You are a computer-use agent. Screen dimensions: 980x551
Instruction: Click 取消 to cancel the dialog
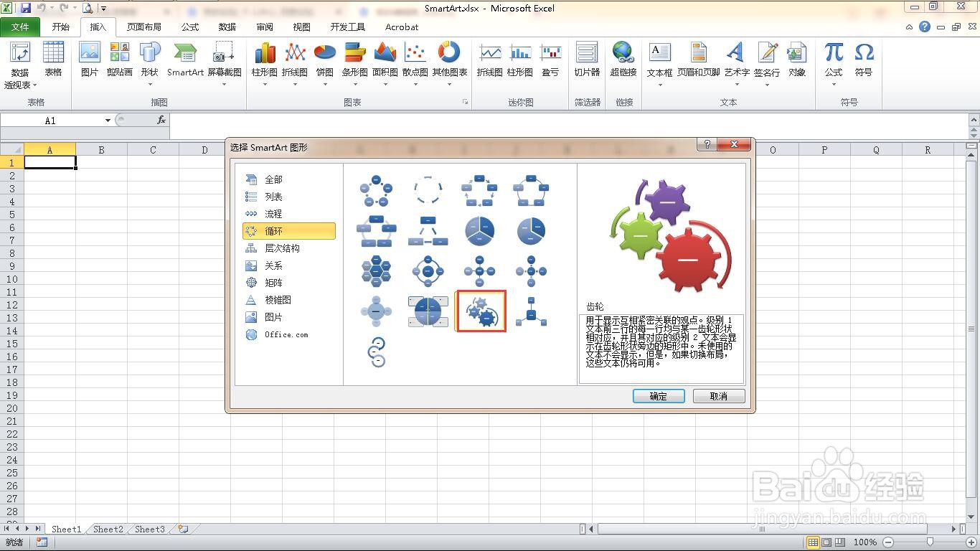click(x=719, y=396)
